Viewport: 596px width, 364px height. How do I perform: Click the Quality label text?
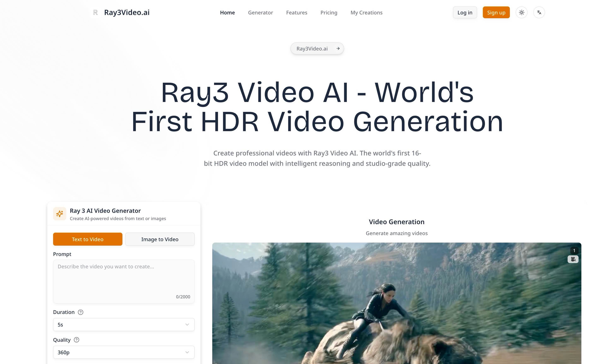(62, 340)
